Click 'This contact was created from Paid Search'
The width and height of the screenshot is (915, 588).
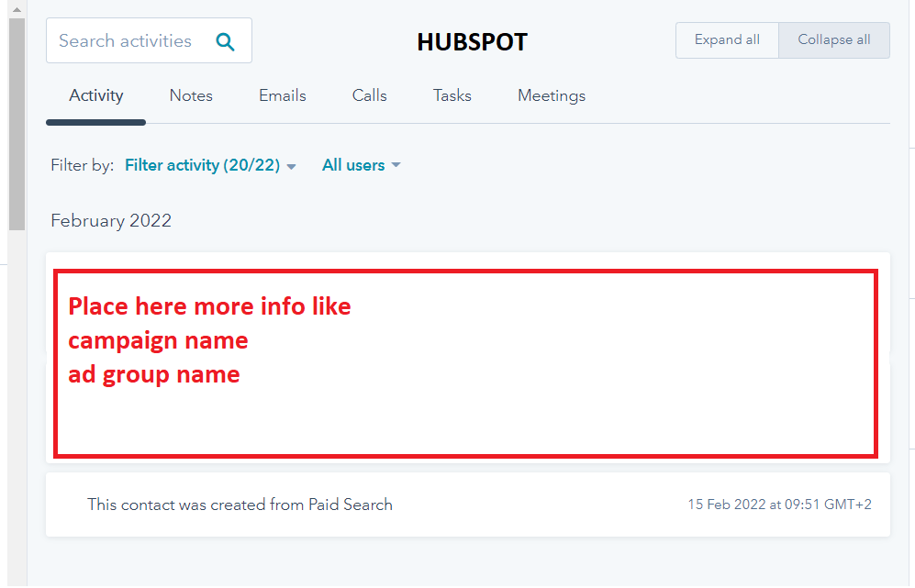point(240,505)
